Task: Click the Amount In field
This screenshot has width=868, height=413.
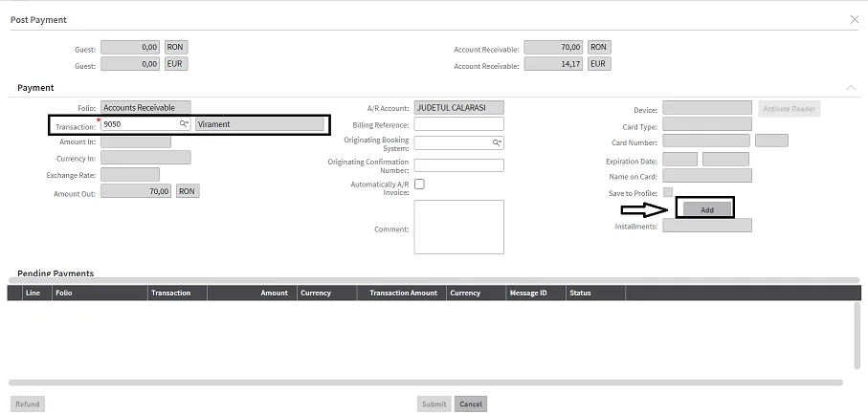Action: [x=136, y=141]
